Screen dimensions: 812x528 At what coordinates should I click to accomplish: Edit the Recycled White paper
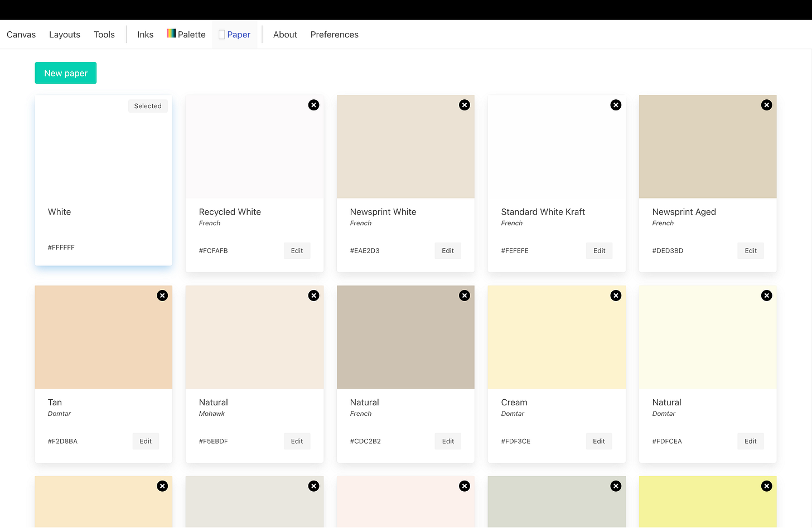(297, 251)
